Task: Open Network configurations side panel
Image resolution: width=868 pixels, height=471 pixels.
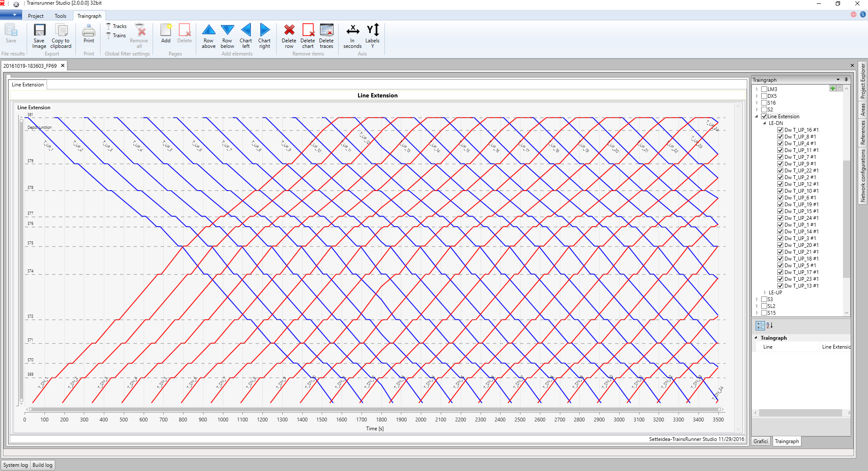Action: coord(863,175)
